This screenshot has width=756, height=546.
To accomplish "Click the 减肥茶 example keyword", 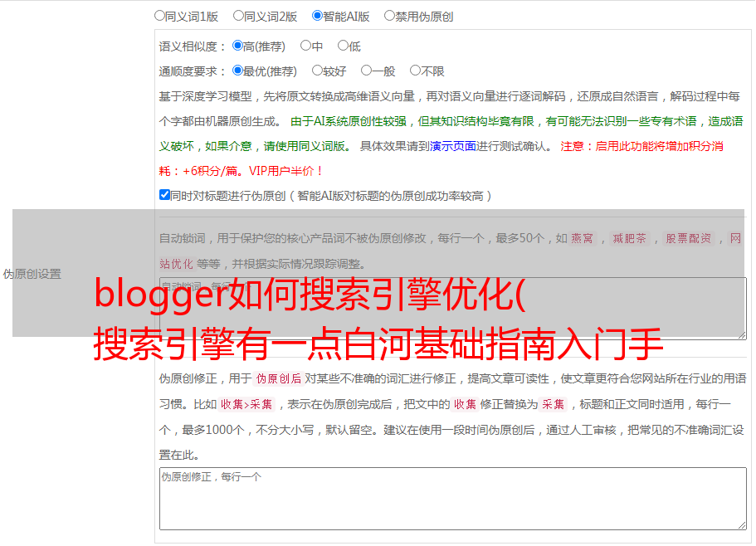I will [x=629, y=238].
